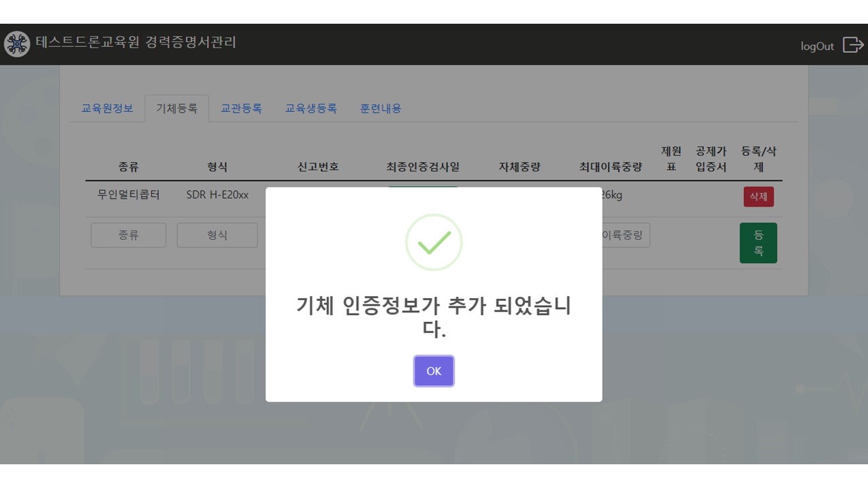The image size is (868, 488).
Task: Switch to the 교관등록 tab
Action: (241, 108)
